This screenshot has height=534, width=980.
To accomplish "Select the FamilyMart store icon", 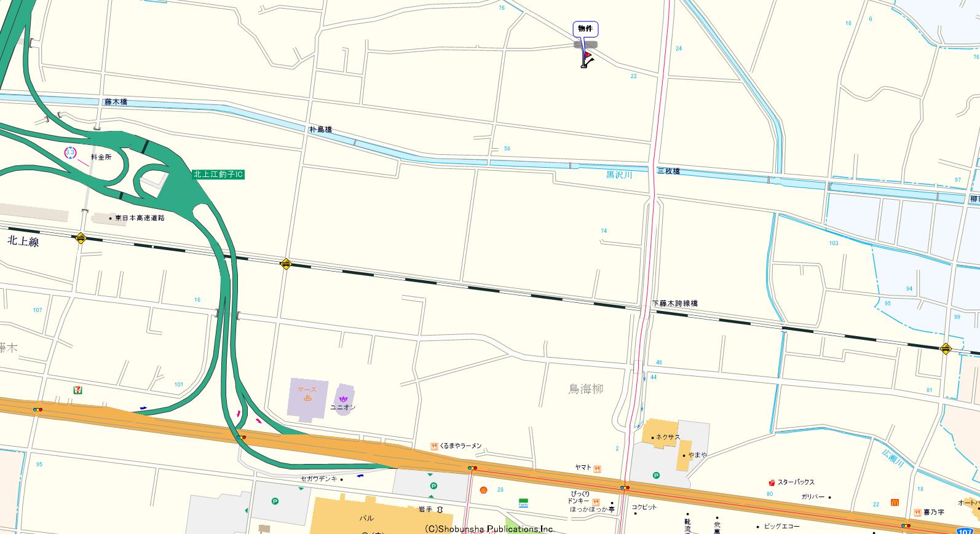I will (523, 502).
